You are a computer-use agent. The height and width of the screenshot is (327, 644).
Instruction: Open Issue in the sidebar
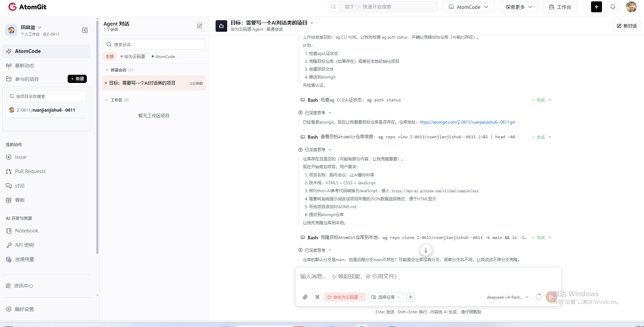tap(46, 157)
